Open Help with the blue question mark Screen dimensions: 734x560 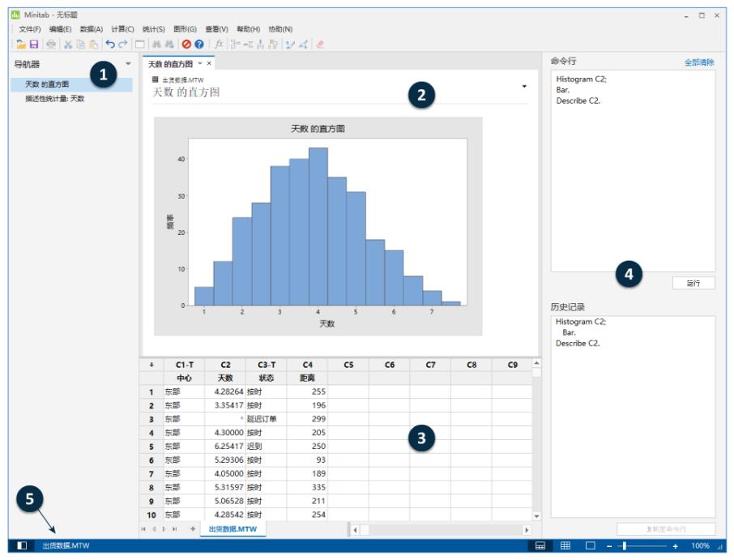199,44
